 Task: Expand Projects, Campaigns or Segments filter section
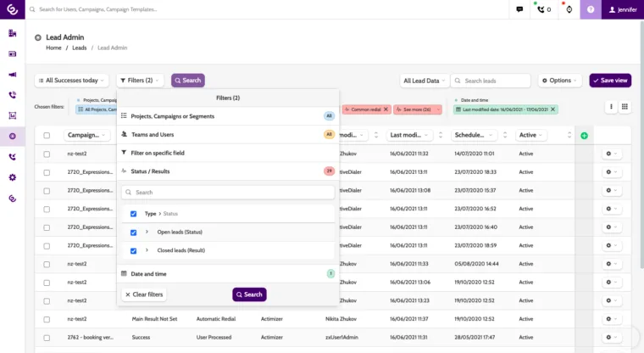tap(228, 116)
